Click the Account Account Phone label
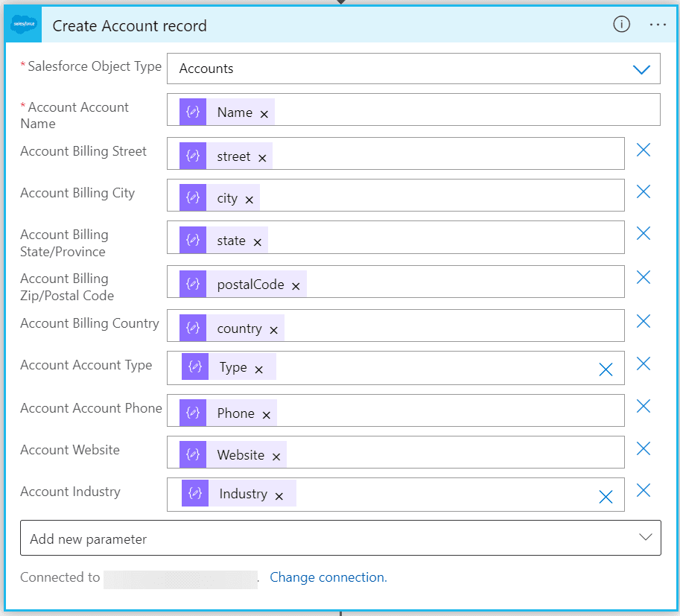 coord(91,408)
